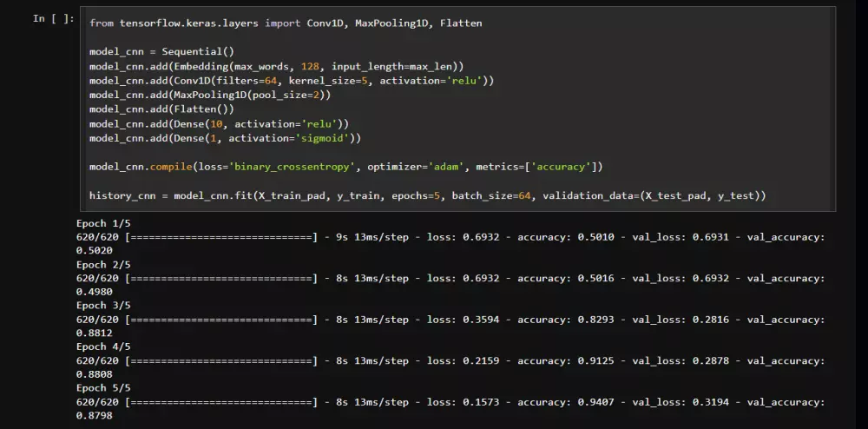Click the "Epoch 4/5" output text
The image size is (868, 429).
(103, 346)
